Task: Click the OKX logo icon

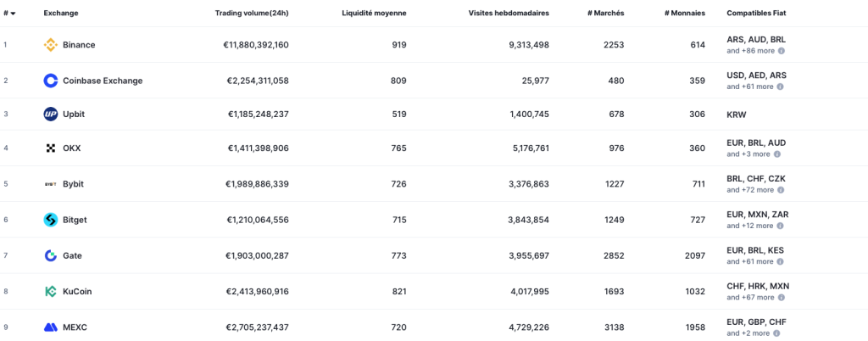Action: point(50,148)
